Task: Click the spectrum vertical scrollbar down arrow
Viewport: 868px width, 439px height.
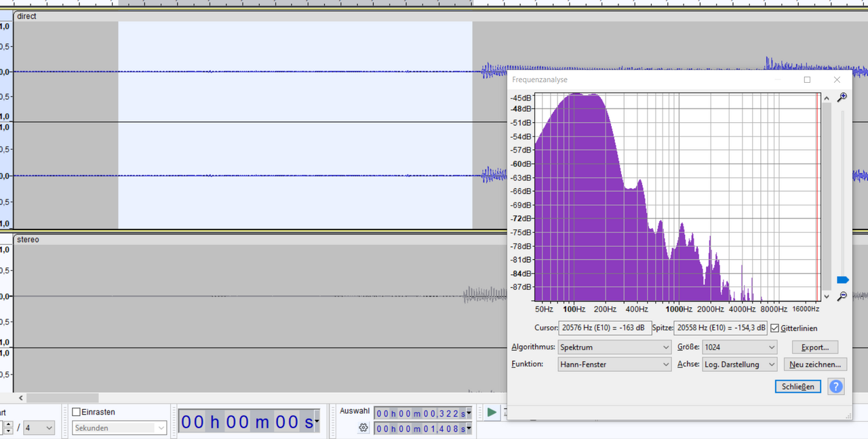Action: pyautogui.click(x=826, y=297)
